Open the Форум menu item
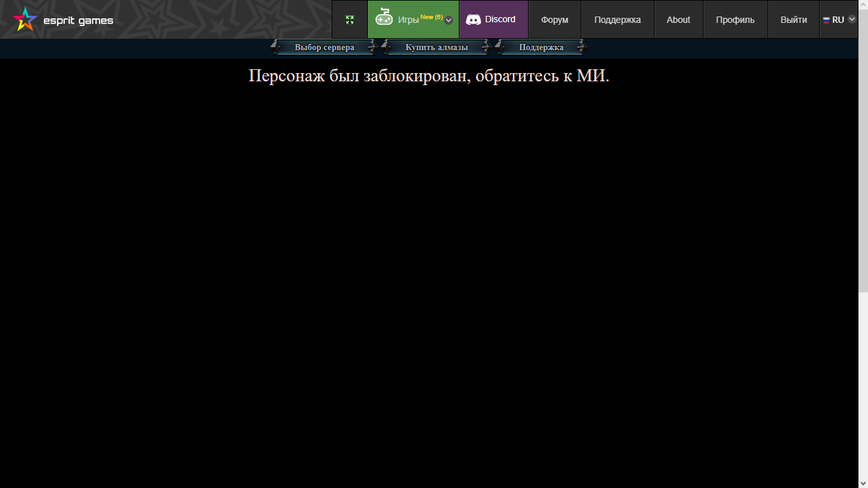868x488 pixels. [x=555, y=20]
